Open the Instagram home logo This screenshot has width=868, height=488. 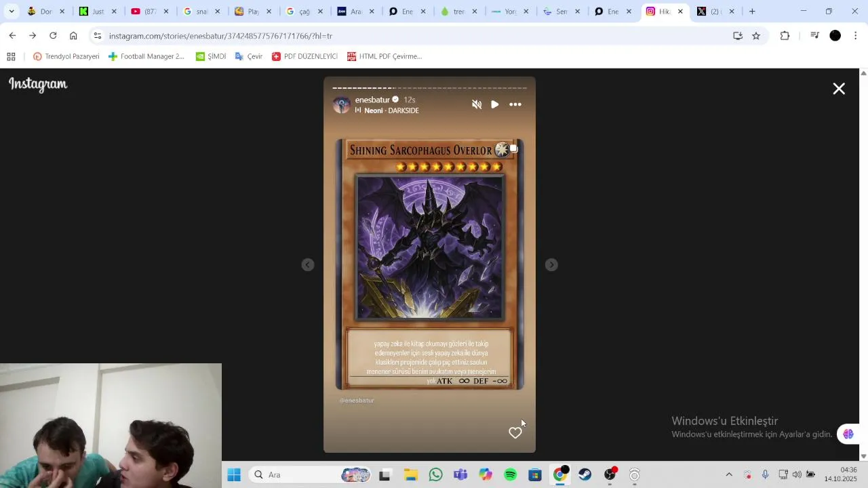coord(38,85)
